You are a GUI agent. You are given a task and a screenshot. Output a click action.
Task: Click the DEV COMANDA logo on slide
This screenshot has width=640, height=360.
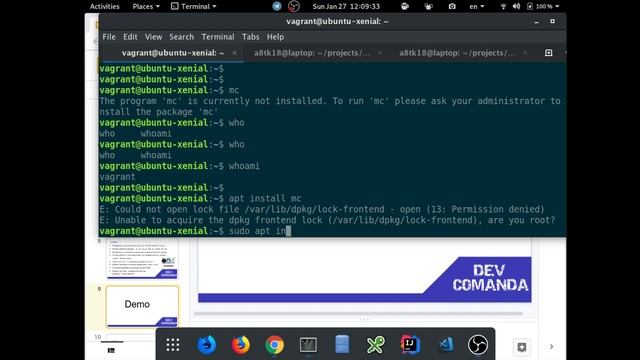490,278
